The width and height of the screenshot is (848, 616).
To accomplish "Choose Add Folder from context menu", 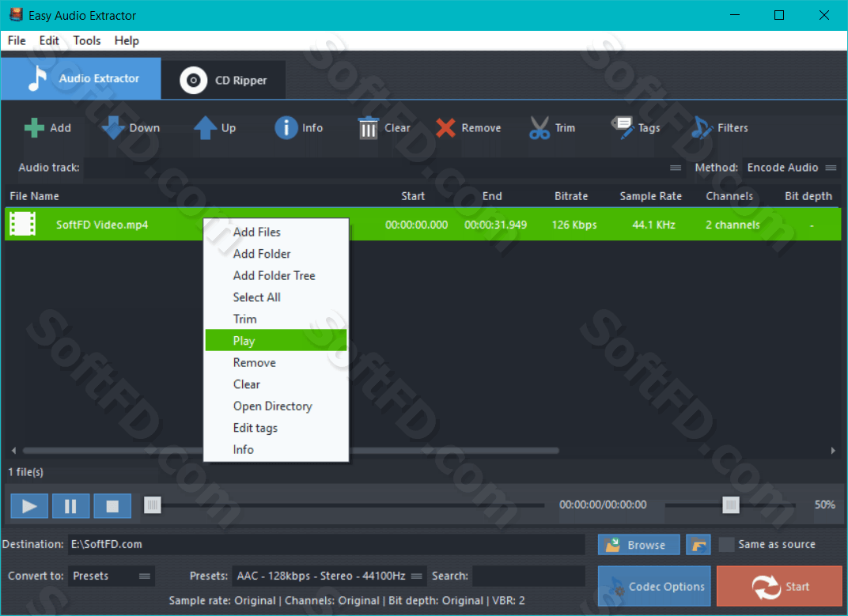I will point(276,254).
